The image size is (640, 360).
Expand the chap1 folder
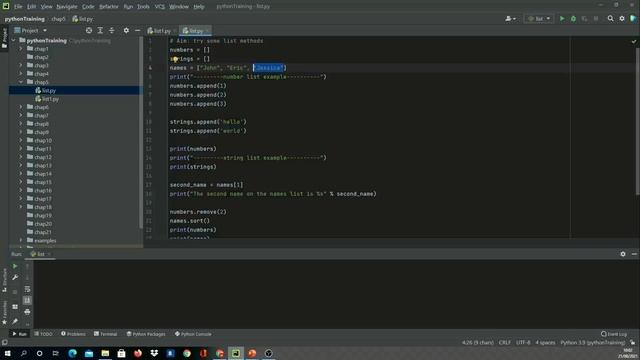pos(21,49)
